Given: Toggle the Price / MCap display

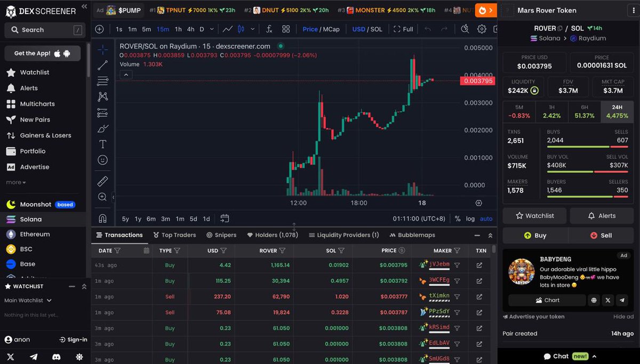Looking at the screenshot, I should point(321,29).
